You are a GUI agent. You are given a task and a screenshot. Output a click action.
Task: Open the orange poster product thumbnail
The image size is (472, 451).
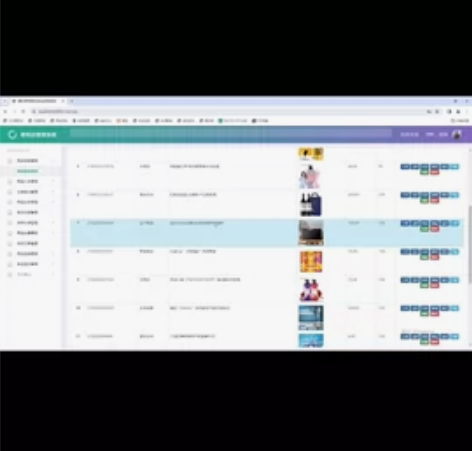[311, 262]
